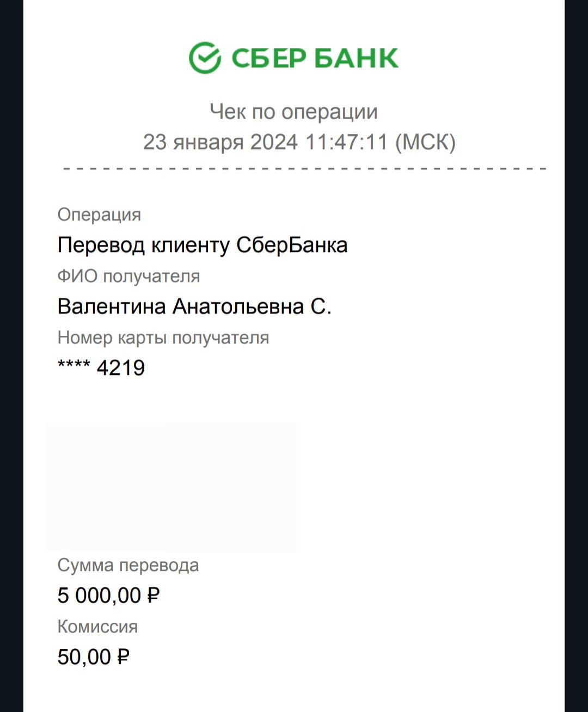Click the 'Сумма перевода' label
The width and height of the screenshot is (588, 712).
(128, 565)
